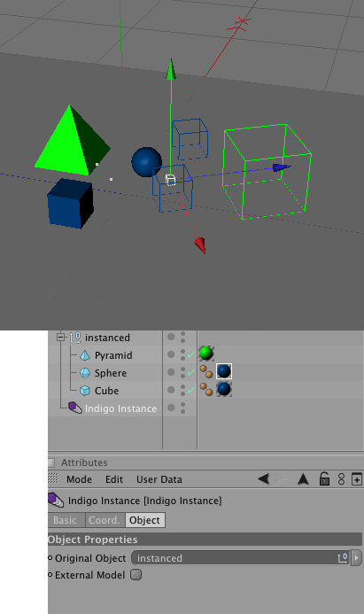
Task: Disable the Cube green enable checkmark
Action: (191, 390)
